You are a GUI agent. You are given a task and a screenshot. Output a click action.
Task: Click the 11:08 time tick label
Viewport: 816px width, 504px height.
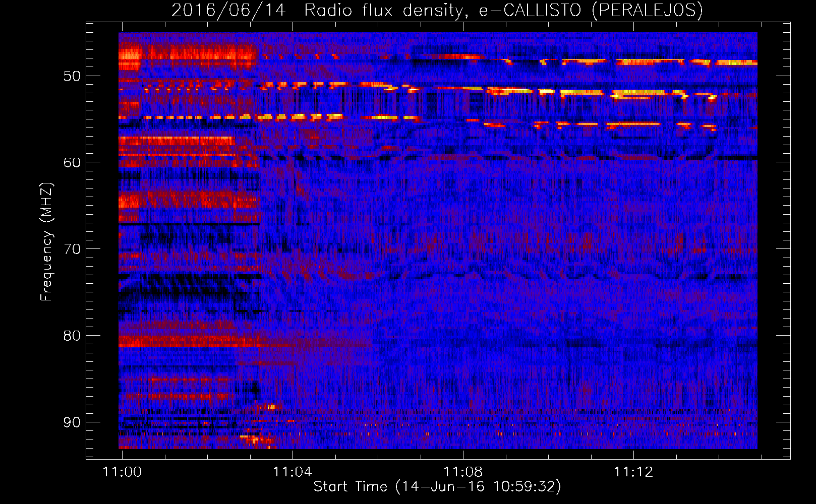463,472
